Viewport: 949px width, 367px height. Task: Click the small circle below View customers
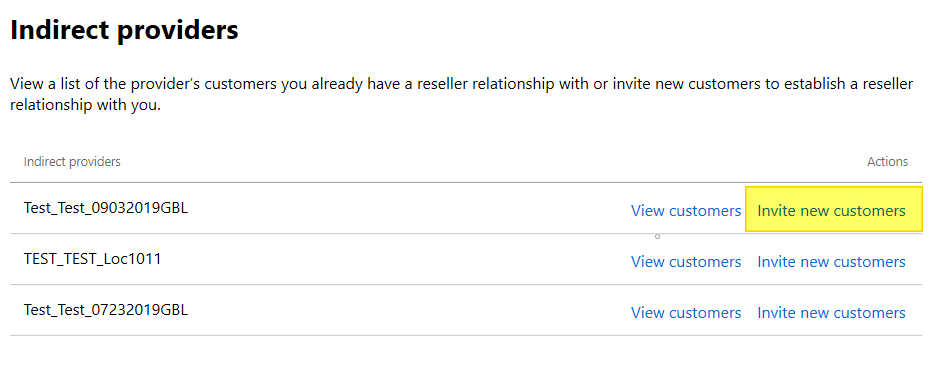657,236
